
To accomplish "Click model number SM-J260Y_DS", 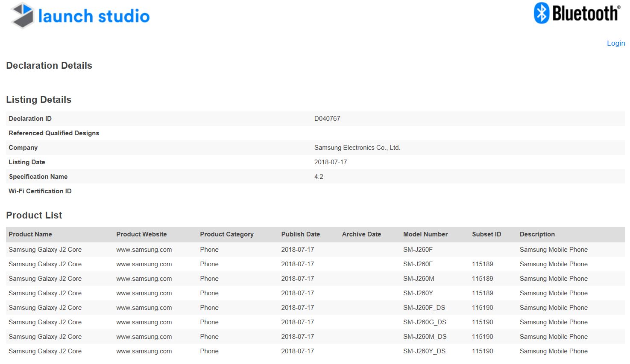I will click(424, 351).
